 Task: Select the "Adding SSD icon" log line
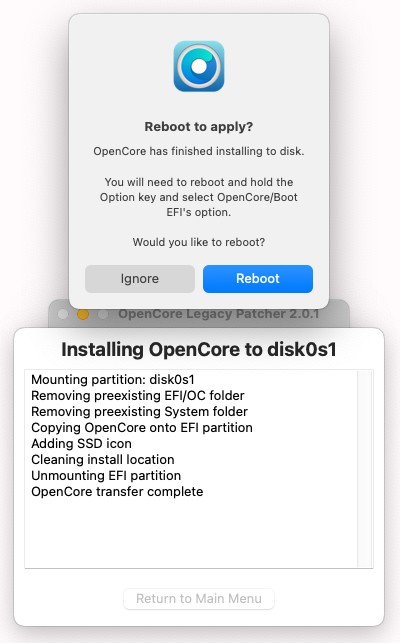pyautogui.click(x=81, y=443)
